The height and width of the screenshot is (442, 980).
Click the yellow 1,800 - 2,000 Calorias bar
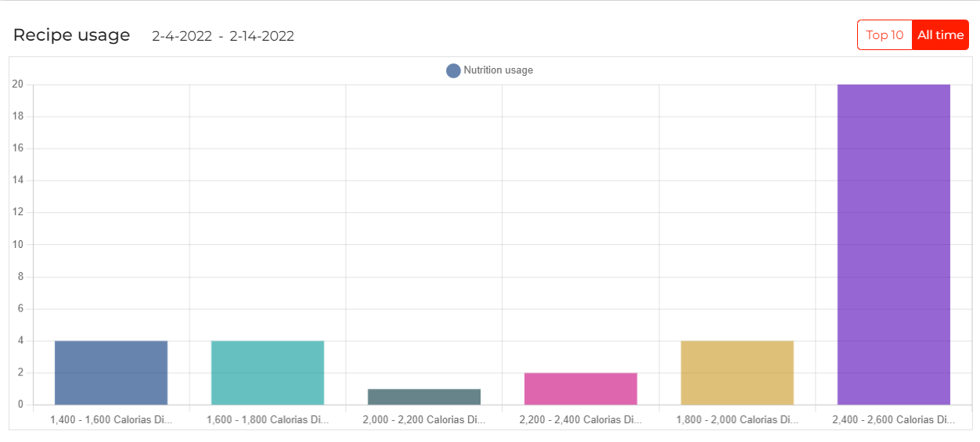[737, 372]
